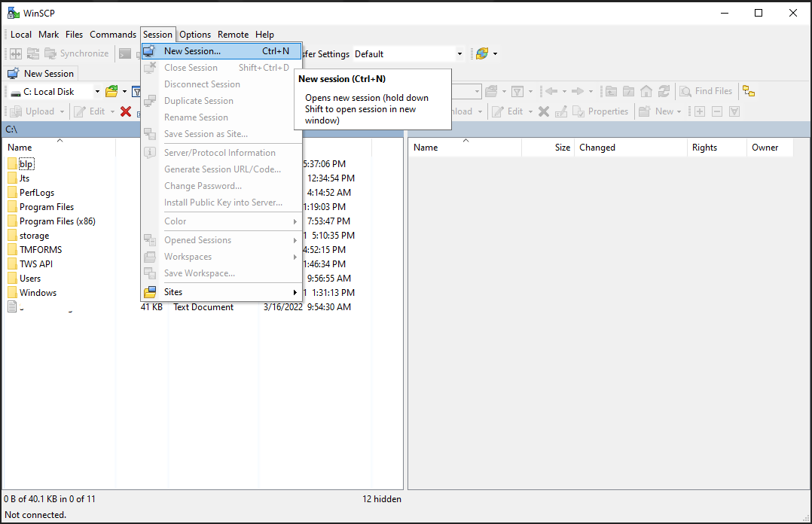Expand the local open directory dropdown arrow
Image resolution: width=812 pixels, height=524 pixels.
(x=124, y=92)
